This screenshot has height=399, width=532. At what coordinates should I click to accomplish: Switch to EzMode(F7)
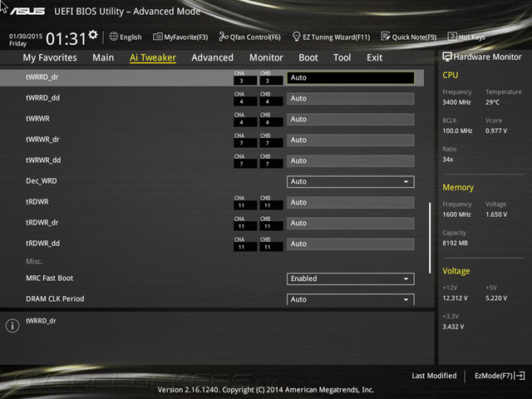click(x=494, y=376)
